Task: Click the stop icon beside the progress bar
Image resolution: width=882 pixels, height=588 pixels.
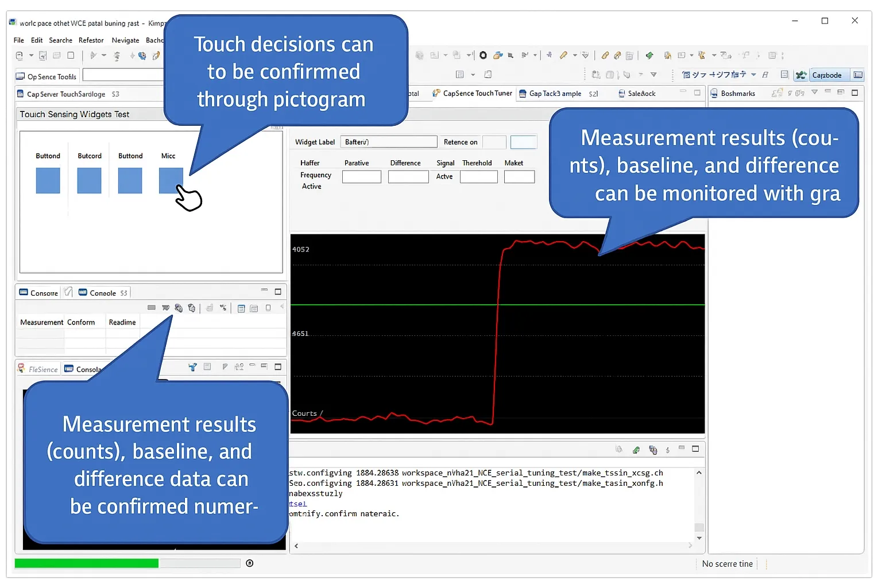Action: click(x=250, y=563)
